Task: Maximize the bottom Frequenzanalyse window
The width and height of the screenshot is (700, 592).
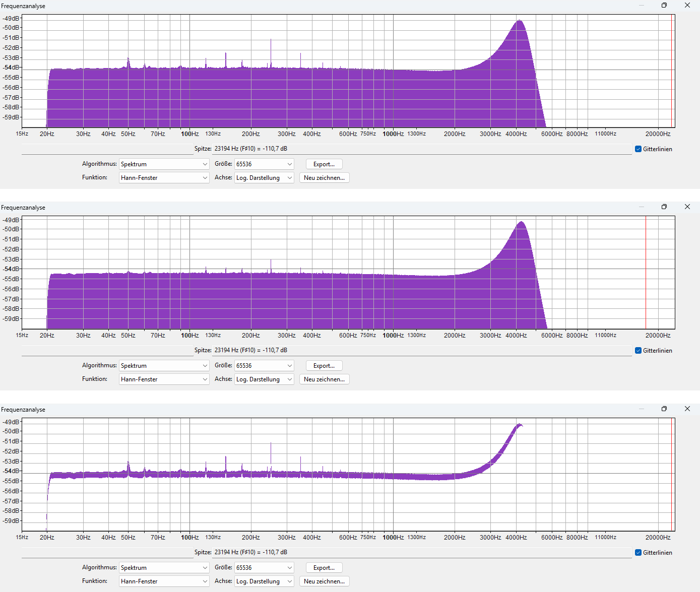Action: click(x=664, y=409)
